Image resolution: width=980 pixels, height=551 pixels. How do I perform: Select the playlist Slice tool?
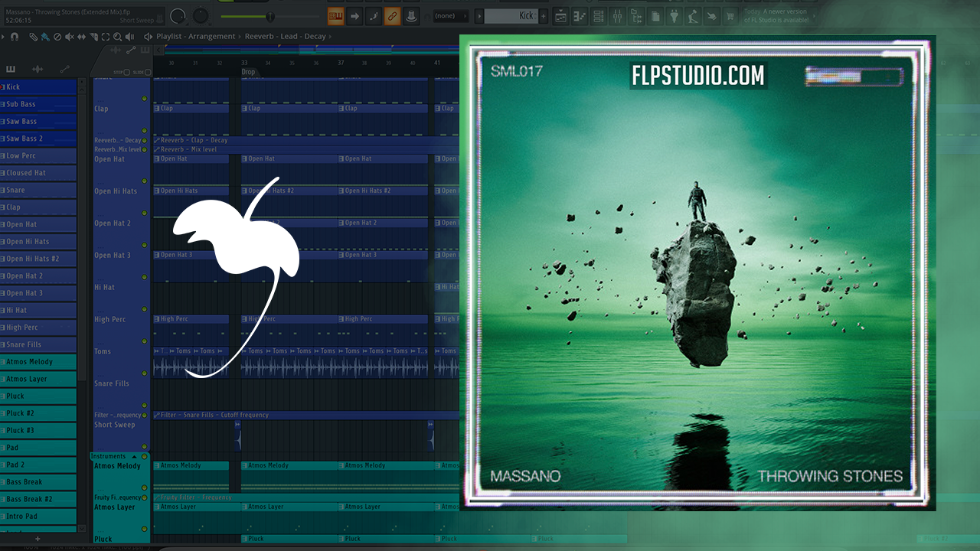(93, 37)
